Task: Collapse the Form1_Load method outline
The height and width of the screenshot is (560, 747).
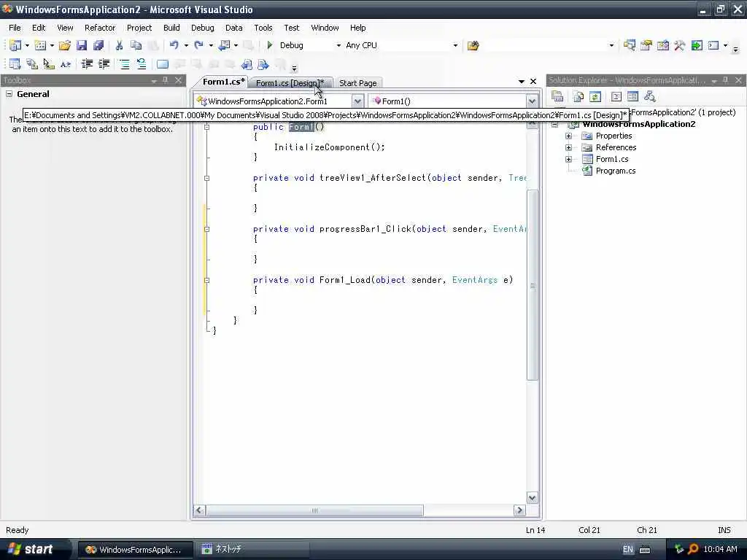Action: pyautogui.click(x=206, y=280)
